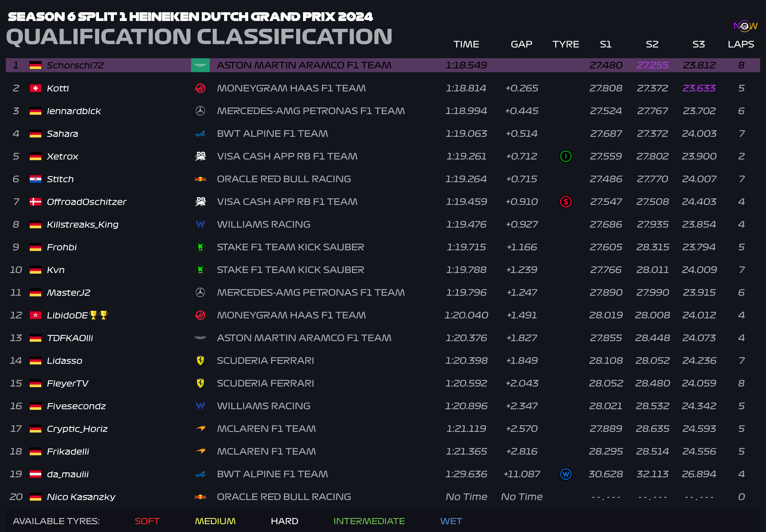Click S1 time 30.628

[606, 474]
